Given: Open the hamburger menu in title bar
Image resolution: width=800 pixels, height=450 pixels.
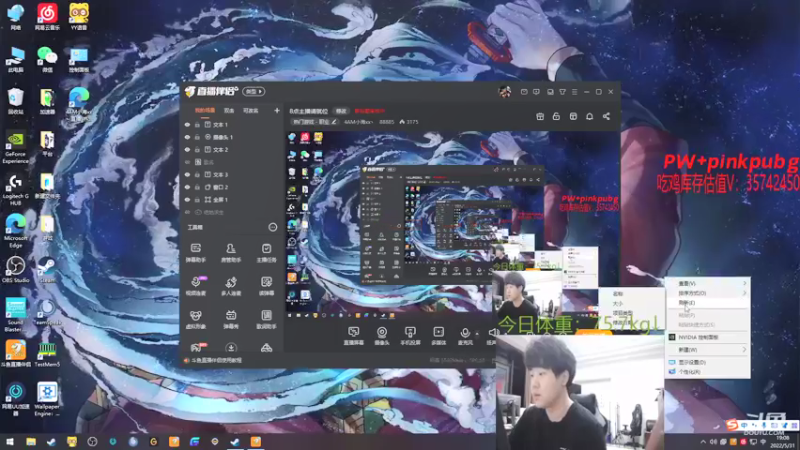Looking at the screenshot, I should click(574, 92).
